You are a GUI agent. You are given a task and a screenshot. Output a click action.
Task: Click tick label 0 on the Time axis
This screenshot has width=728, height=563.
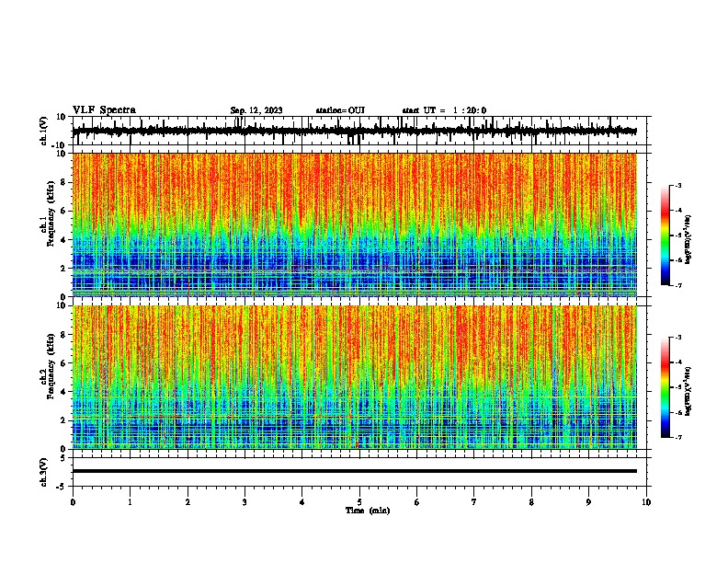73,502
